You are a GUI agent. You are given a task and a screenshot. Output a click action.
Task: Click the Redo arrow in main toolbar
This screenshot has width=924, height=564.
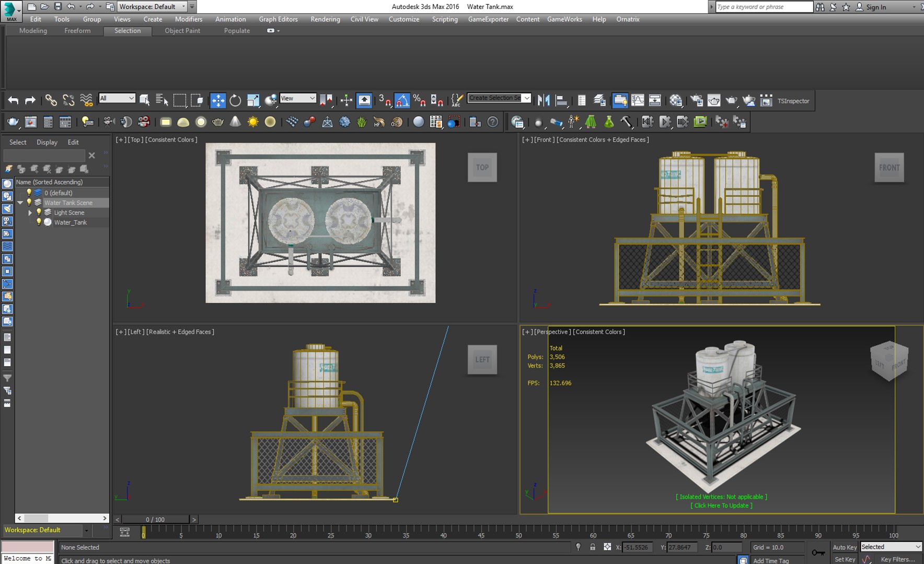point(30,100)
